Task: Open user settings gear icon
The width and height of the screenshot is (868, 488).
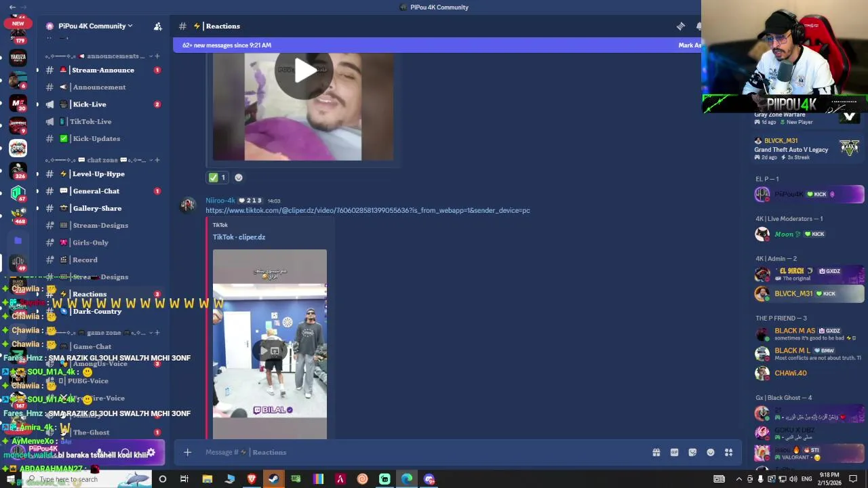Action: point(151,452)
